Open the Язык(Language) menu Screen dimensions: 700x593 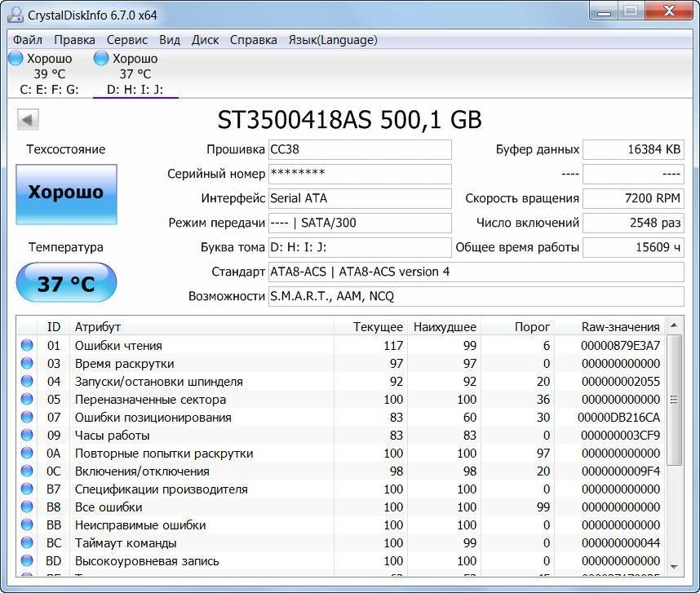[x=333, y=40]
